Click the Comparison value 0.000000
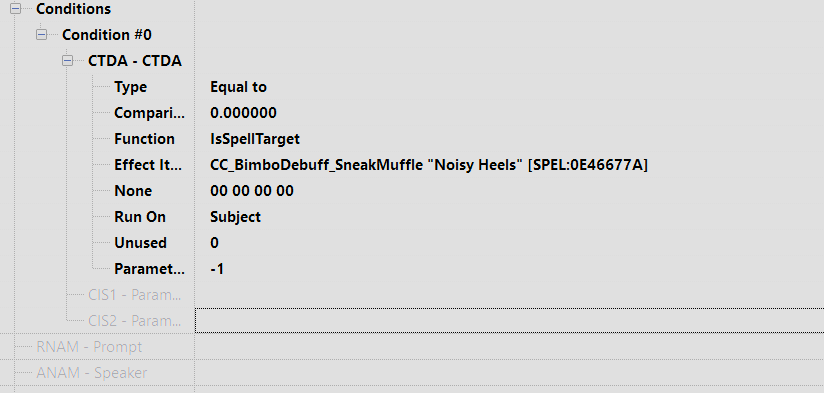Screen dimensions: 824x393 point(243,113)
